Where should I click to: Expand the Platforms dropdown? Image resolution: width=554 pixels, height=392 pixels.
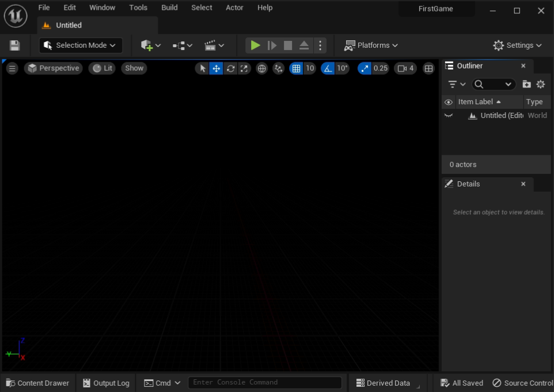pos(371,45)
